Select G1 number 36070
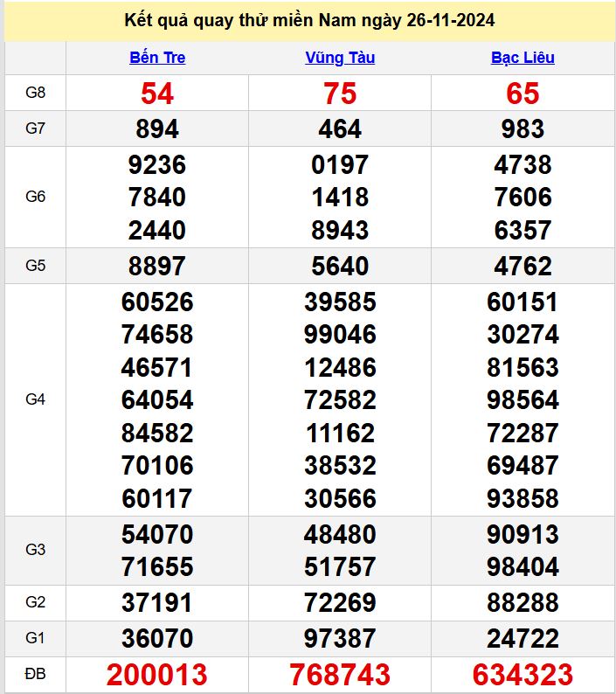 (157, 638)
